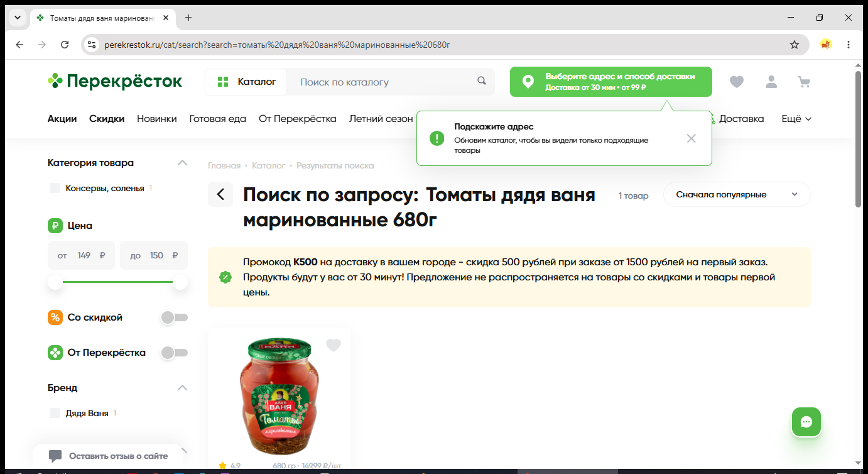Go to Готовая еда
This screenshot has width=868, height=474.
point(218,118)
